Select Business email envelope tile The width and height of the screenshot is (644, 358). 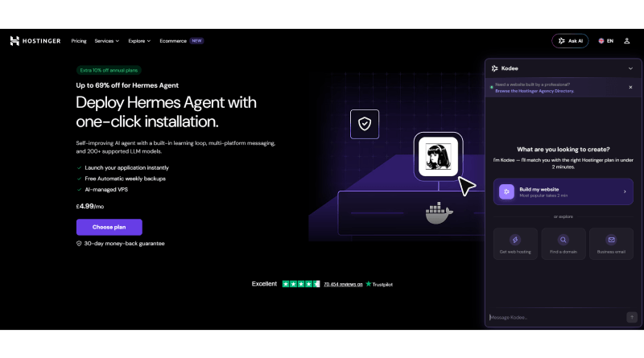pos(611,244)
